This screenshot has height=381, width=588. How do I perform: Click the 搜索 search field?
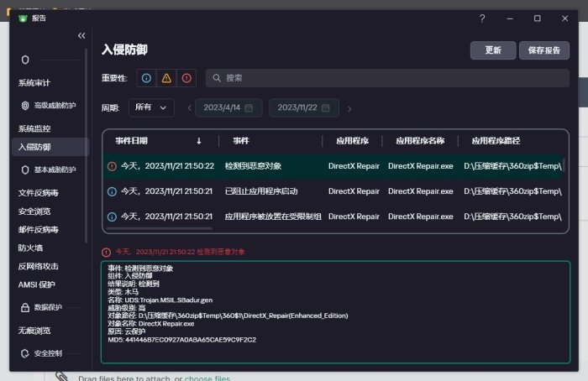387,78
